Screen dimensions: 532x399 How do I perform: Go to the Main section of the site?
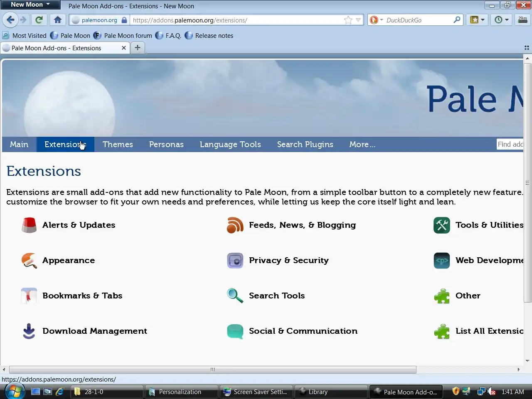pyautogui.click(x=19, y=144)
